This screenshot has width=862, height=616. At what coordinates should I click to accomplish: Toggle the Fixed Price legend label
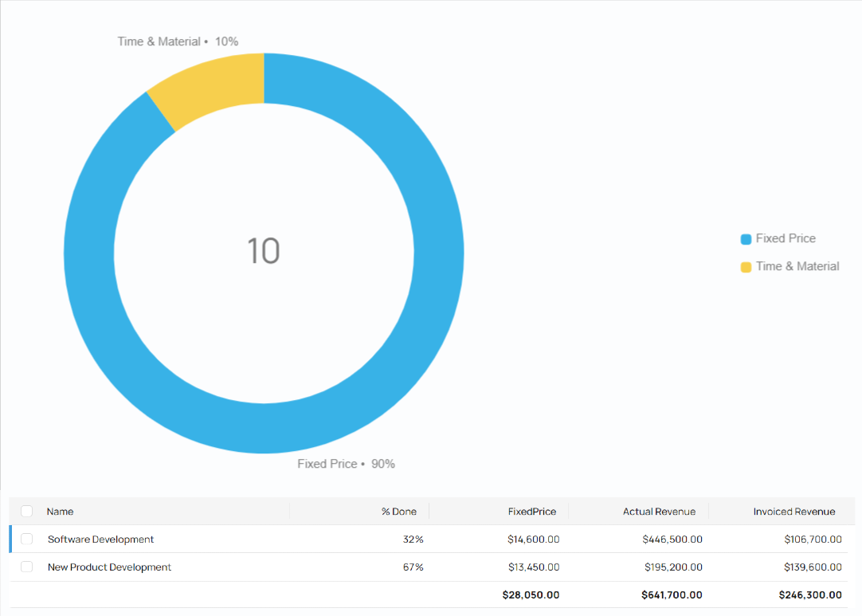point(786,238)
